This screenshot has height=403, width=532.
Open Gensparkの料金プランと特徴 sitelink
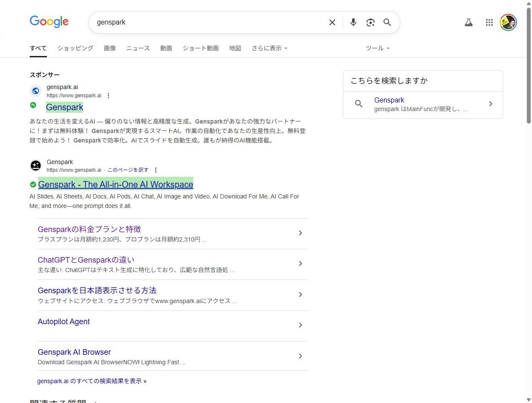pyautogui.click(x=89, y=229)
